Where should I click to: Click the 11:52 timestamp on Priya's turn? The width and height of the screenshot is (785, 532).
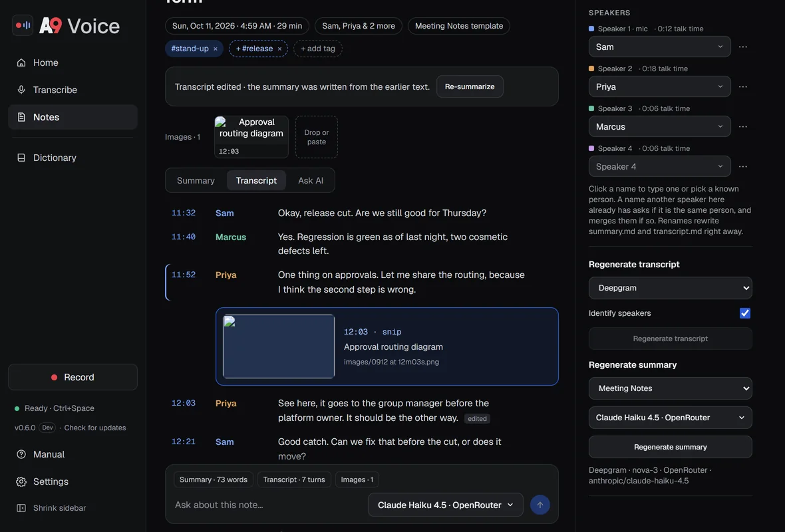click(x=183, y=275)
